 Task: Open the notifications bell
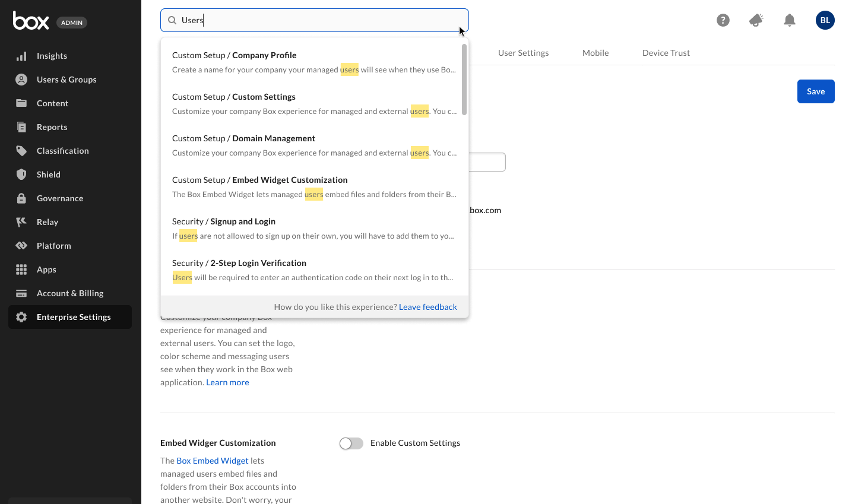click(x=789, y=20)
